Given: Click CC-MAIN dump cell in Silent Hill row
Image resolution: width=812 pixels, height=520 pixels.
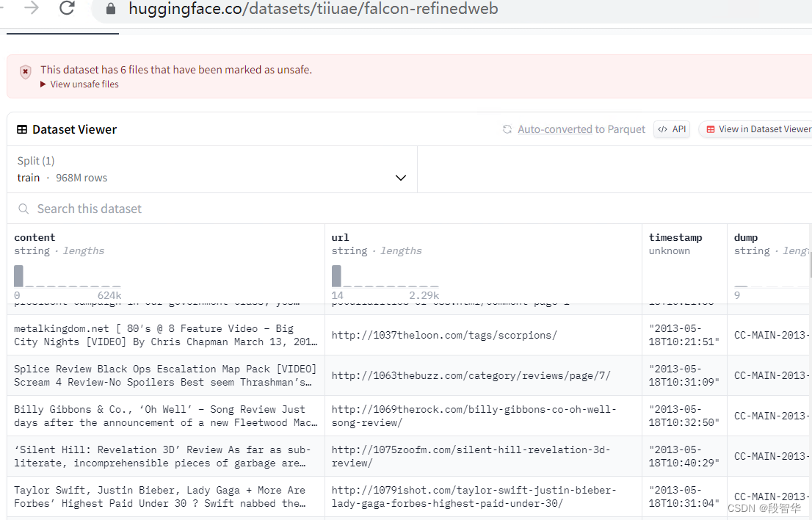Looking at the screenshot, I should (769, 456).
